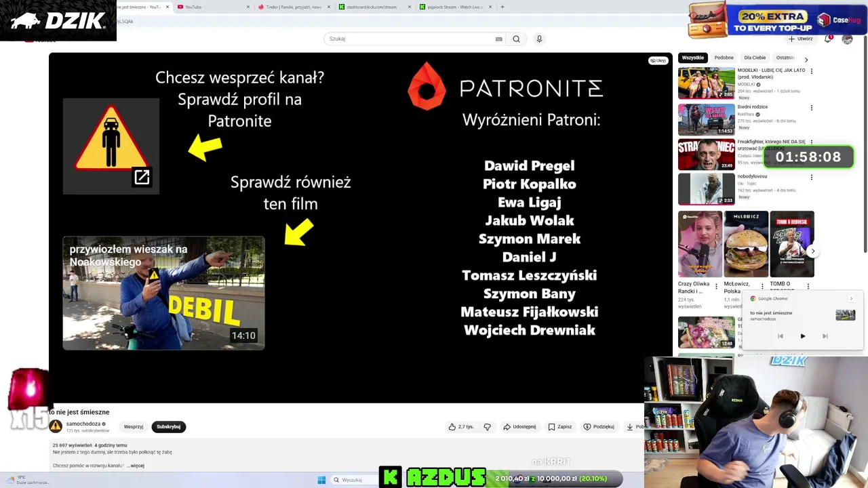Hide end-screen cards with Ukryj button
868x488 pixels.
point(658,60)
